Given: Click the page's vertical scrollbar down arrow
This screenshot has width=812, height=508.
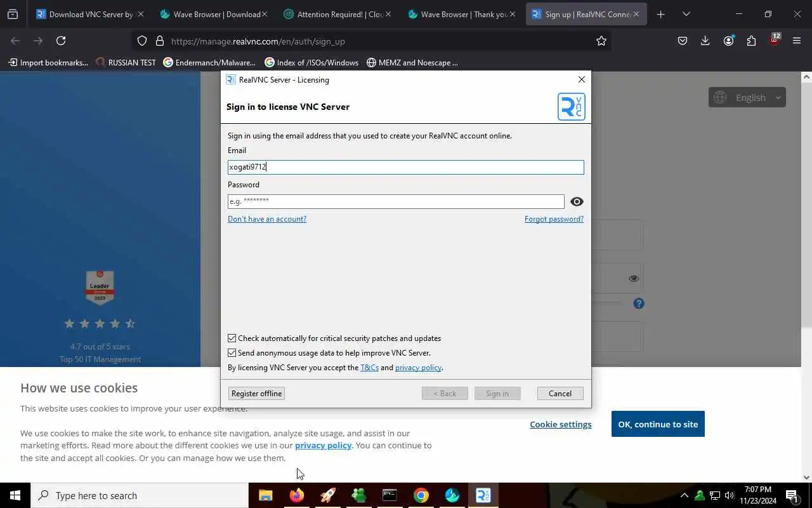Looking at the screenshot, I should coord(806,477).
